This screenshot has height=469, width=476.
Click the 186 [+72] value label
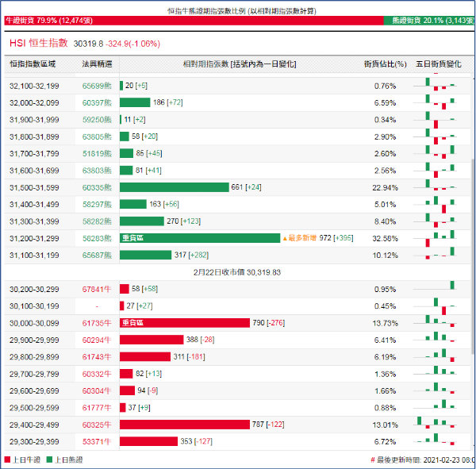pyautogui.click(x=168, y=102)
